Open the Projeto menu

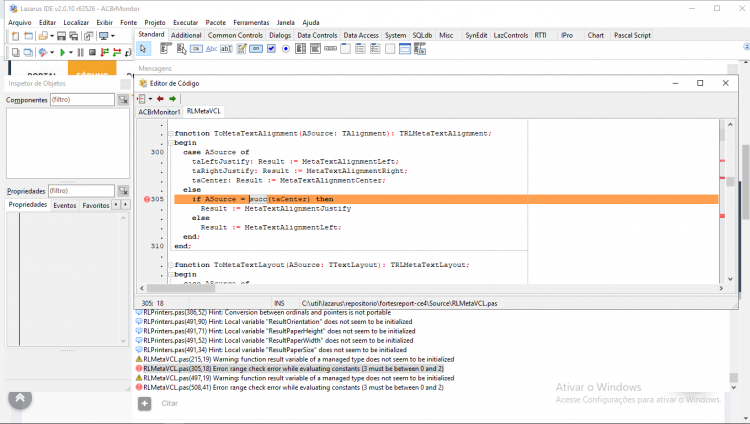pyautogui.click(x=155, y=22)
